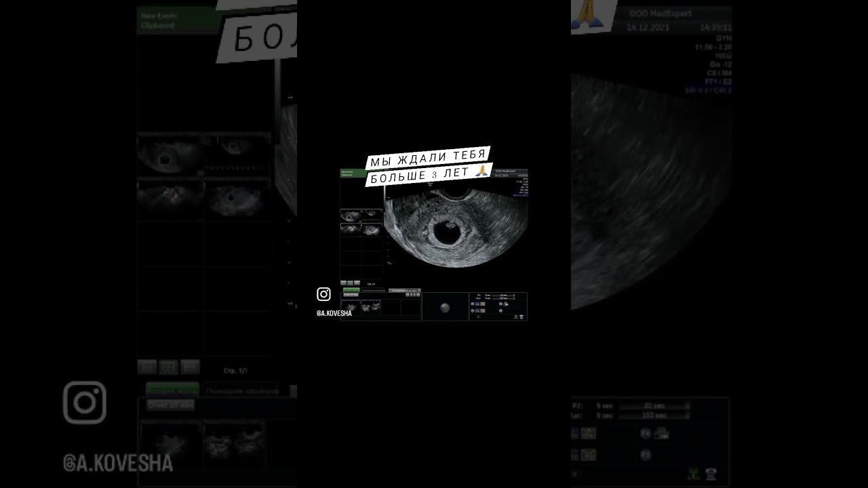The image size is (868, 488).
Task: Click the trackball indicator sphere
Action: click(445, 307)
